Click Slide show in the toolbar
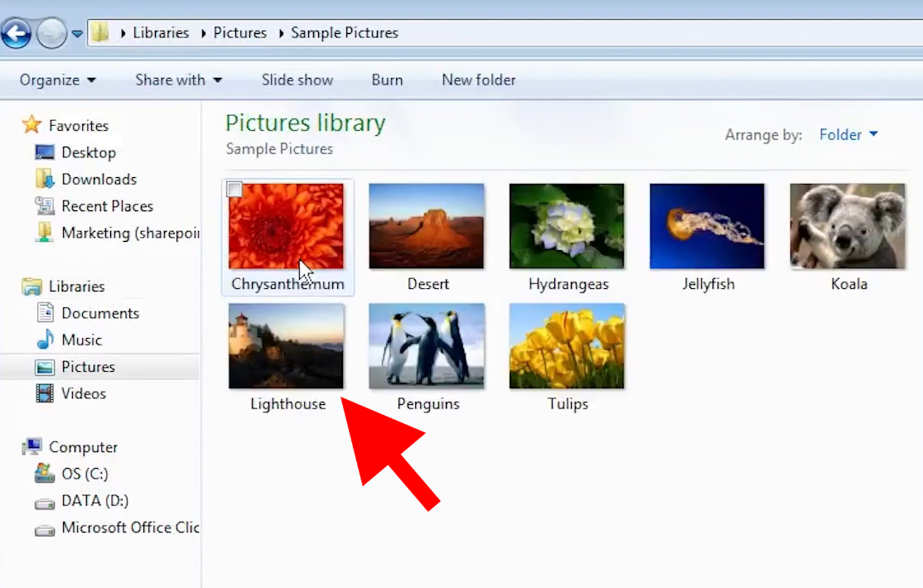 (297, 80)
